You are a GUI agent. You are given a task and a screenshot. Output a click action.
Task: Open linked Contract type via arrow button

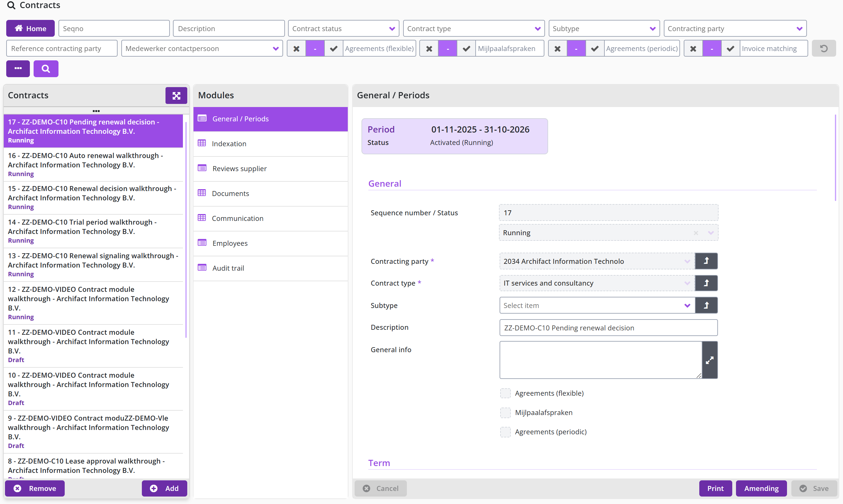pyautogui.click(x=706, y=283)
